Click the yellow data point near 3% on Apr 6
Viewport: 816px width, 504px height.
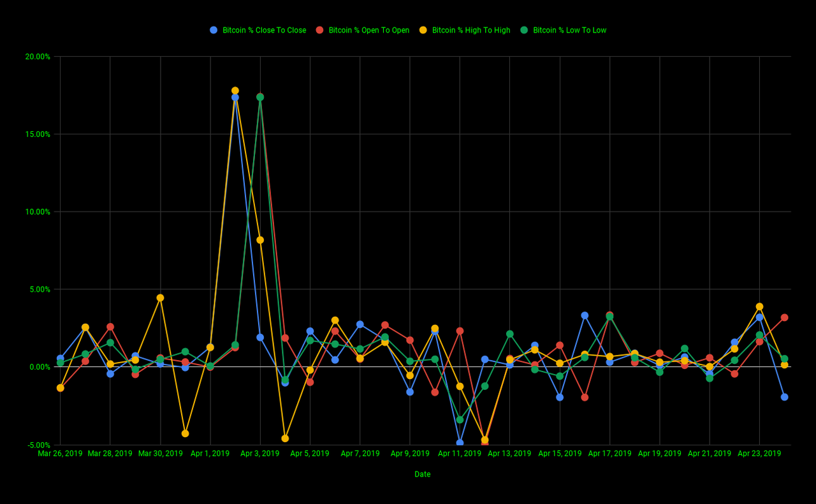pyautogui.click(x=335, y=320)
